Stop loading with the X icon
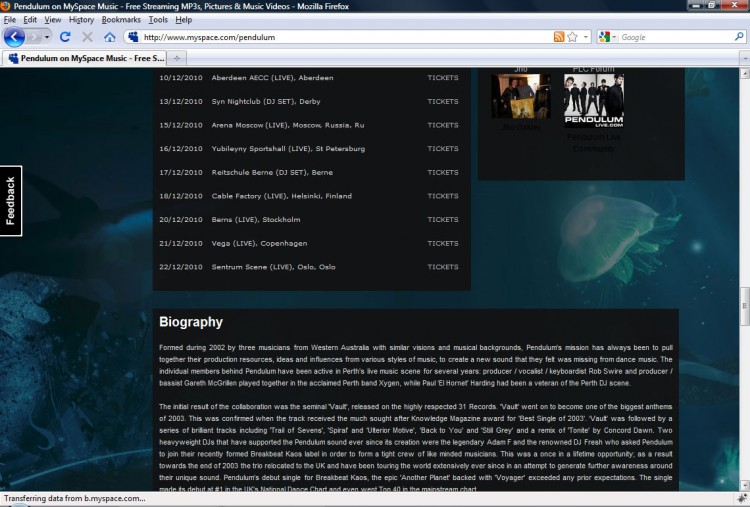Image resolution: width=750 pixels, height=507 pixels. click(87, 37)
